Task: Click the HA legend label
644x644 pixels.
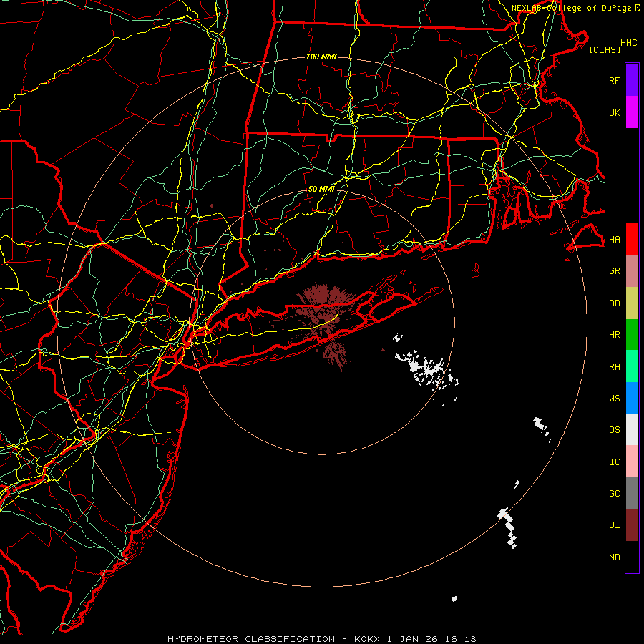Action: (x=614, y=240)
